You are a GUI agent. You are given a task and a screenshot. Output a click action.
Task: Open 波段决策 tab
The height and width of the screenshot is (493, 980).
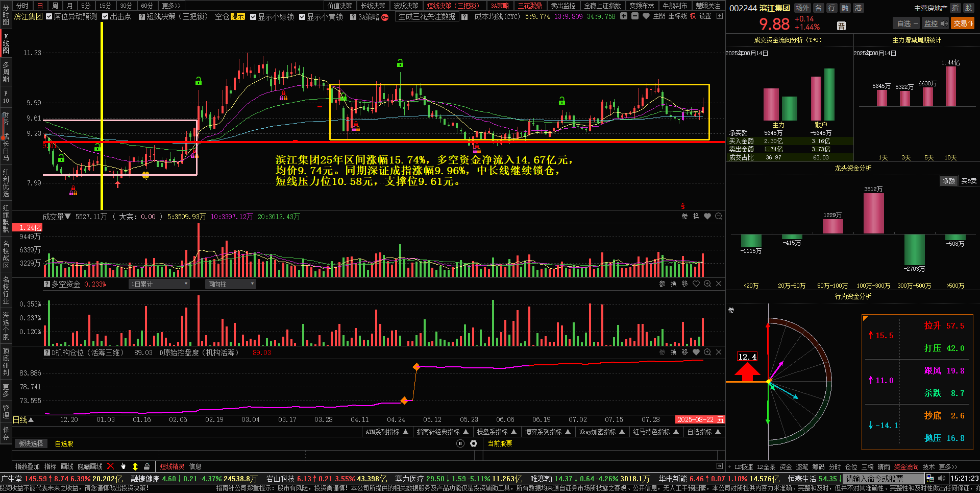point(406,6)
